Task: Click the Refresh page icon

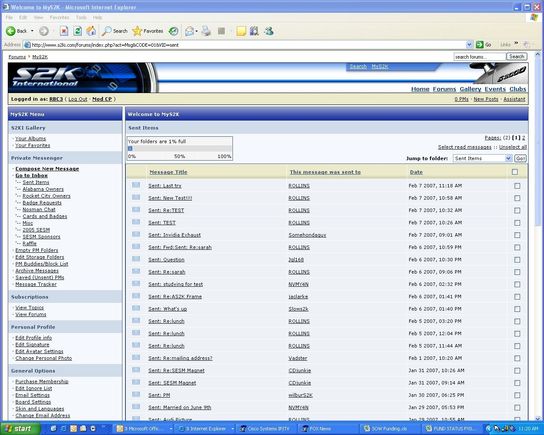Action: [x=78, y=31]
